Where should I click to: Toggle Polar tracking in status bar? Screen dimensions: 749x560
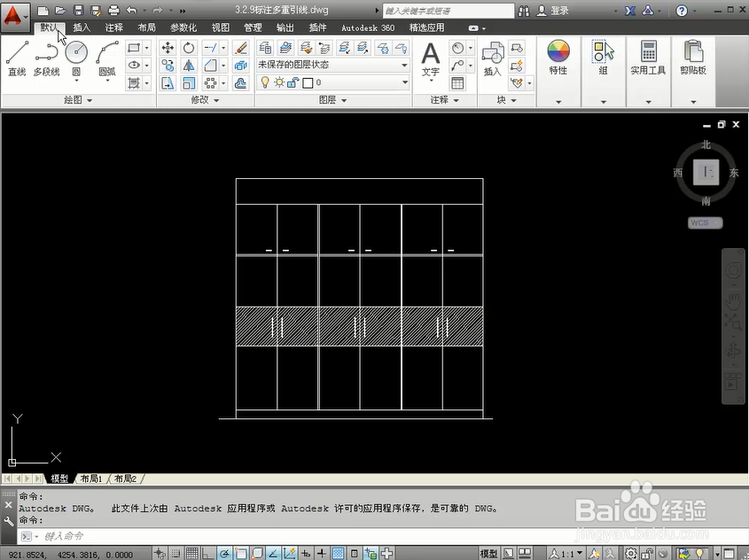coord(224,553)
